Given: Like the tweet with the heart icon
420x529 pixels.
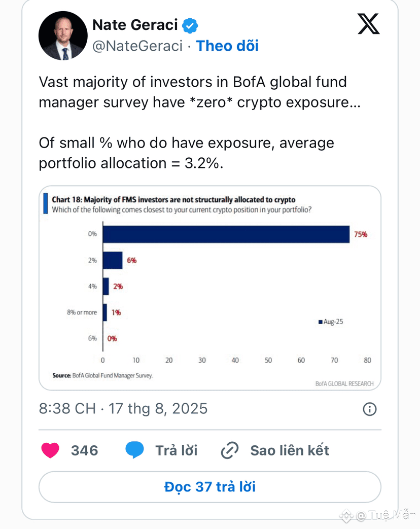Looking at the screenshot, I should click(50, 450).
